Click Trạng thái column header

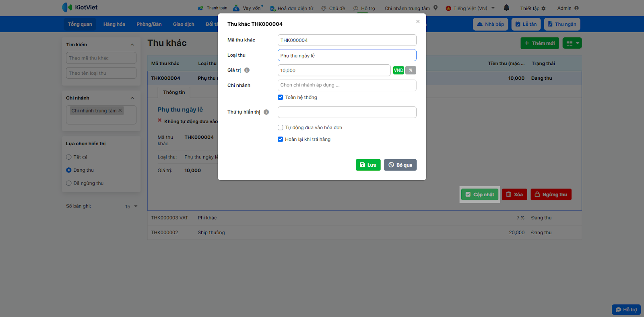click(x=543, y=64)
